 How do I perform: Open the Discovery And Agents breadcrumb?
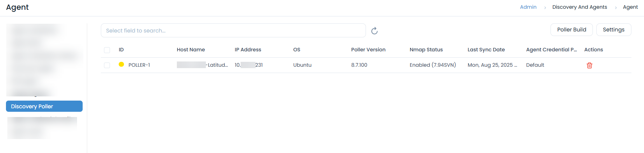click(x=580, y=7)
